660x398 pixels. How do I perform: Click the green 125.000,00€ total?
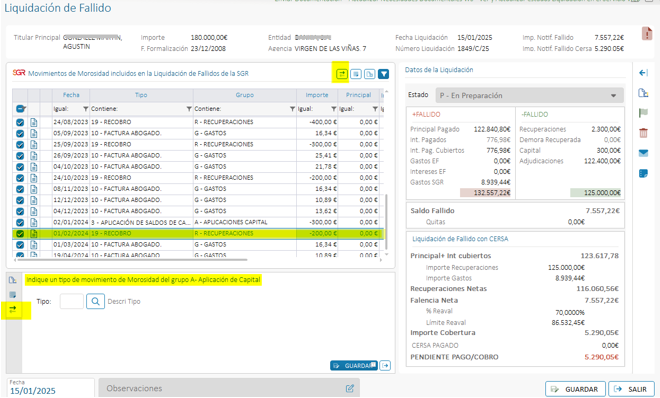[x=596, y=193]
